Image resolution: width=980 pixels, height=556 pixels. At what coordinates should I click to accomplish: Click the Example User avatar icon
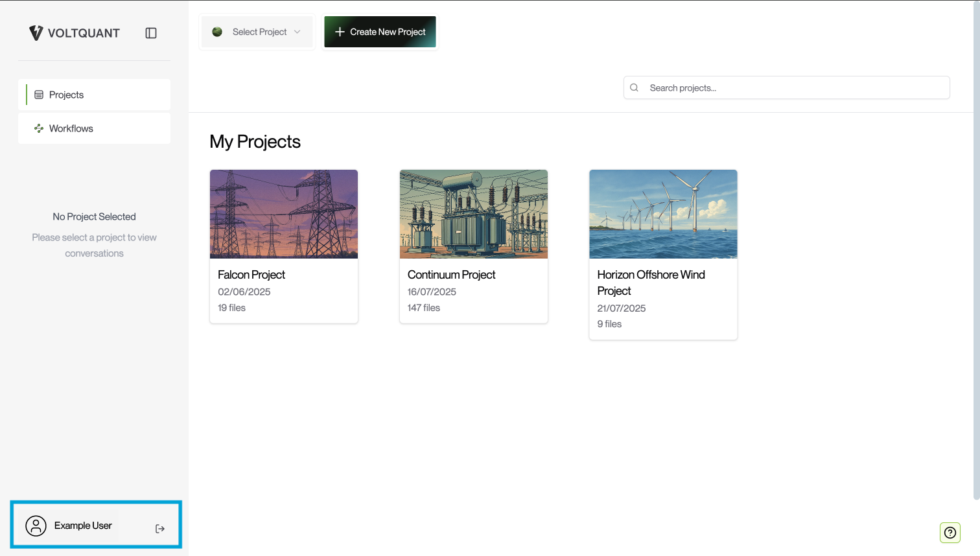[36, 526]
